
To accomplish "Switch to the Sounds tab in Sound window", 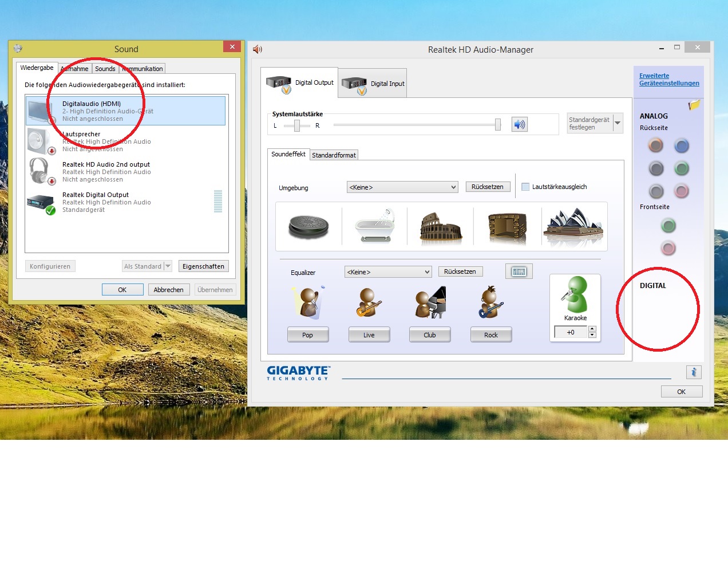I will [105, 69].
